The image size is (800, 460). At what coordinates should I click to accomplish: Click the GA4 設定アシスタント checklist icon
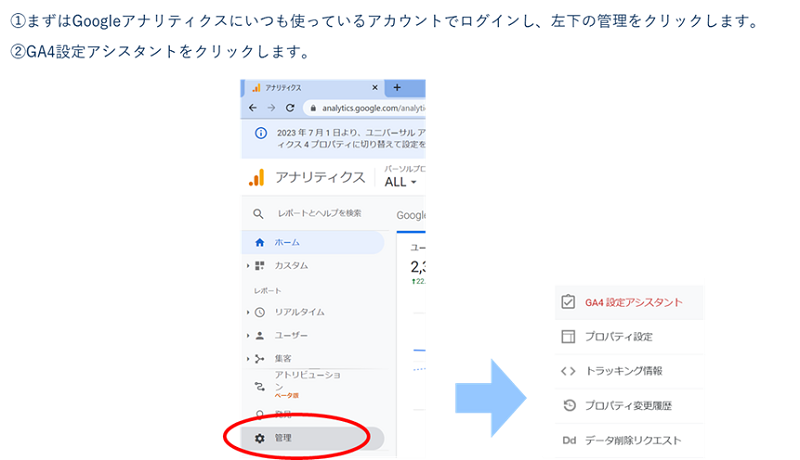click(x=568, y=302)
